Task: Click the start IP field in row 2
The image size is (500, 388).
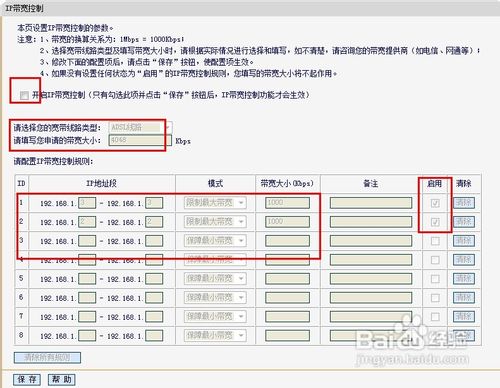Action: 87,222
